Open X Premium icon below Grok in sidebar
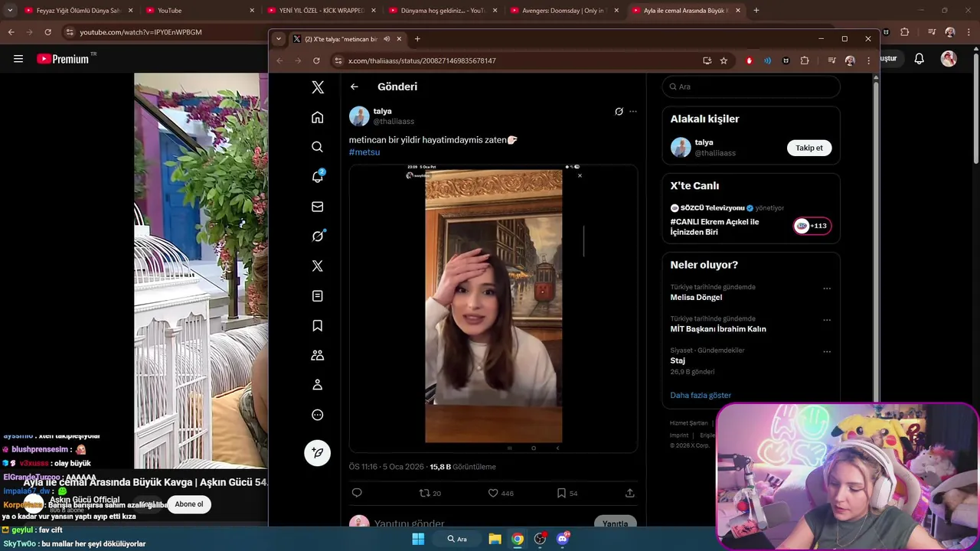 (318, 266)
